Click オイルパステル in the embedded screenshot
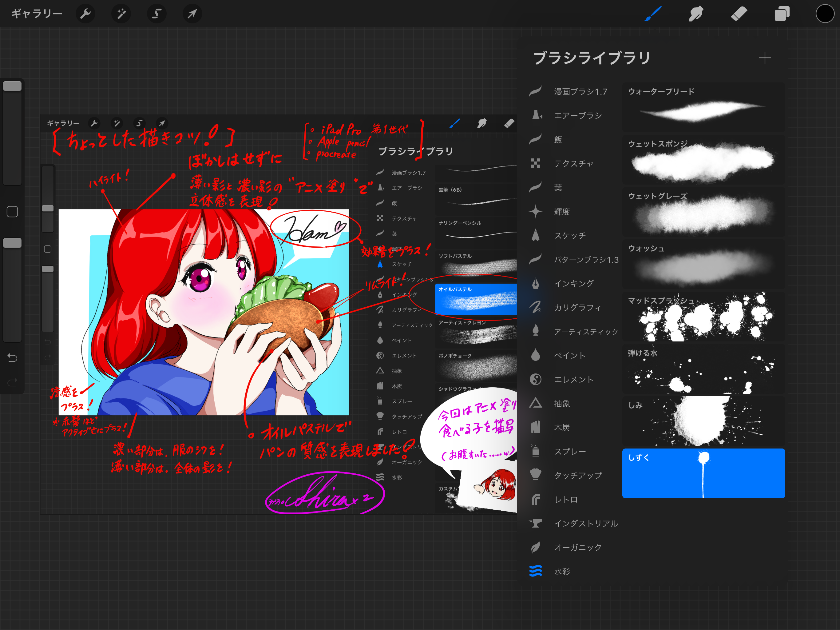The image size is (840, 630). (476, 299)
